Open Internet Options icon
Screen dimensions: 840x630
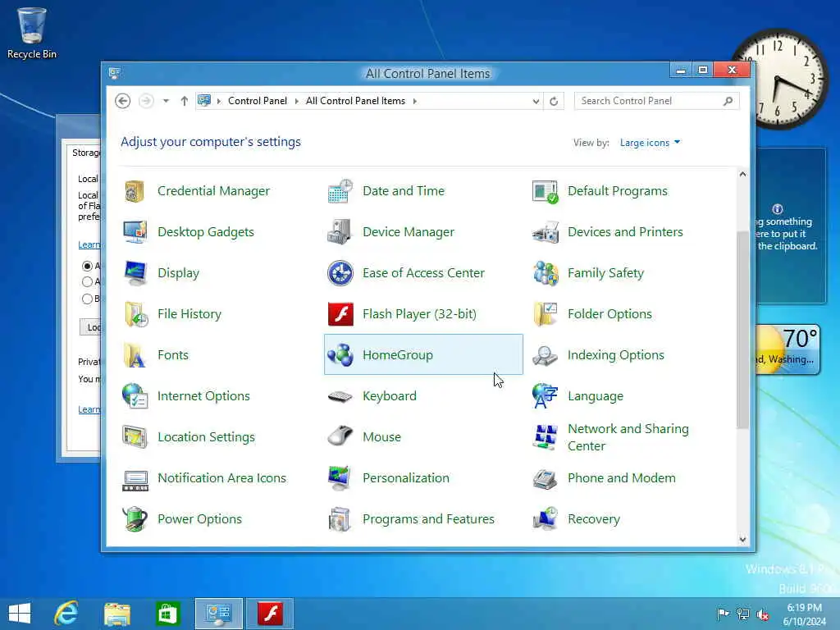tap(135, 396)
